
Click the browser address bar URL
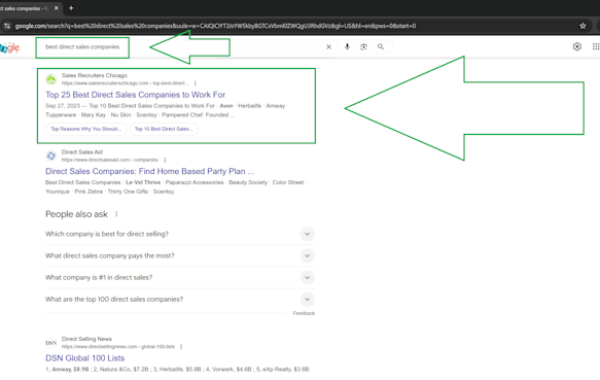(215, 26)
